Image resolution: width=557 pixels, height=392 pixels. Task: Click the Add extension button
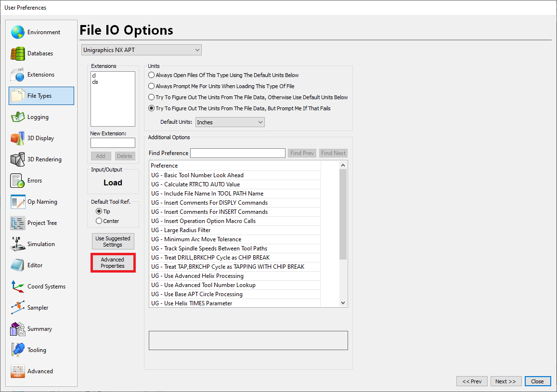[101, 156]
